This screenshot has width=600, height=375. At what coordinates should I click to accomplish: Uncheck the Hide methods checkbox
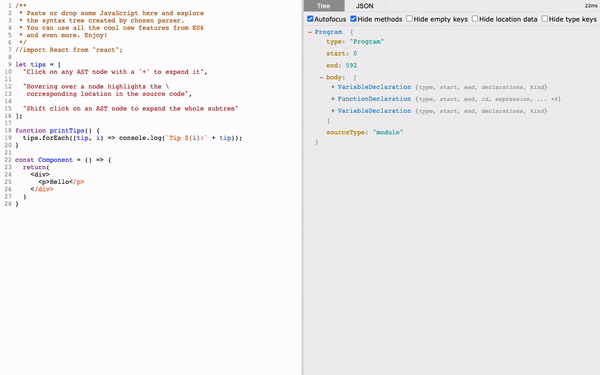(354, 19)
